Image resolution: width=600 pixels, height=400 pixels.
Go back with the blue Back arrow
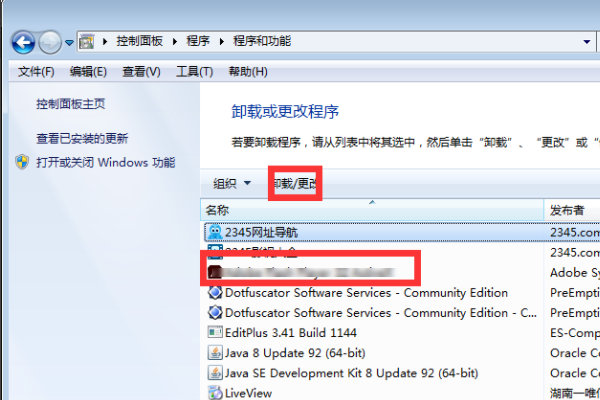point(23,42)
